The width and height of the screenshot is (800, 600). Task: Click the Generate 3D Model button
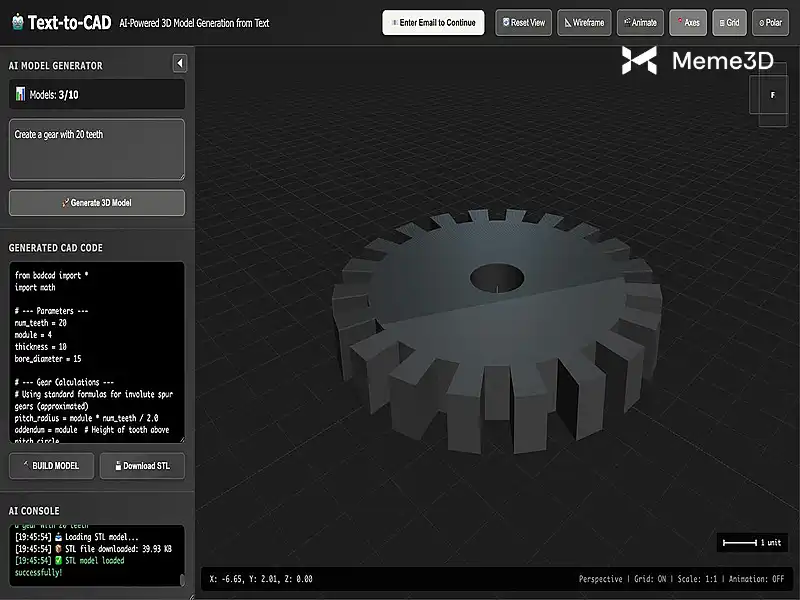pyautogui.click(x=97, y=203)
